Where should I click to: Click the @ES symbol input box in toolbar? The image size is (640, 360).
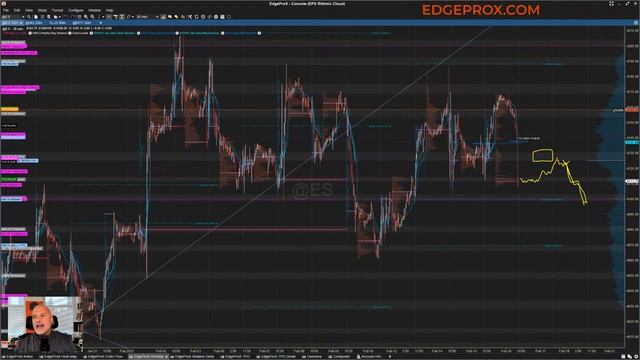(x=13, y=17)
